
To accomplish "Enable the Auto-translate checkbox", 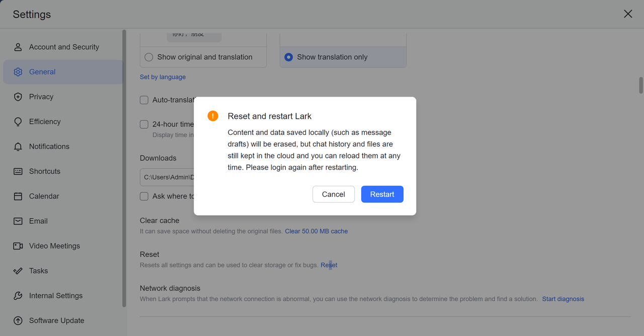I will (144, 100).
